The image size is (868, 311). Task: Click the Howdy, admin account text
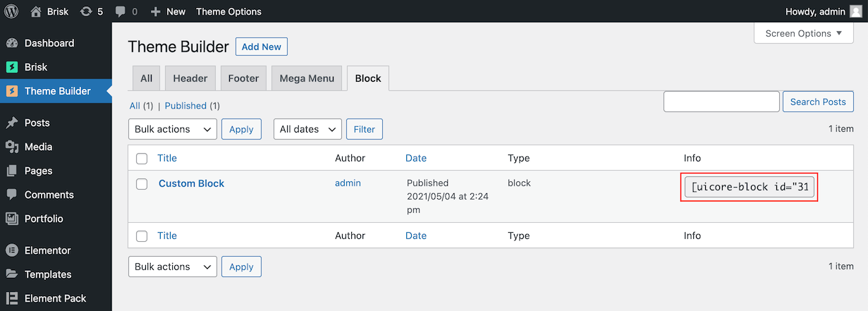tap(814, 11)
